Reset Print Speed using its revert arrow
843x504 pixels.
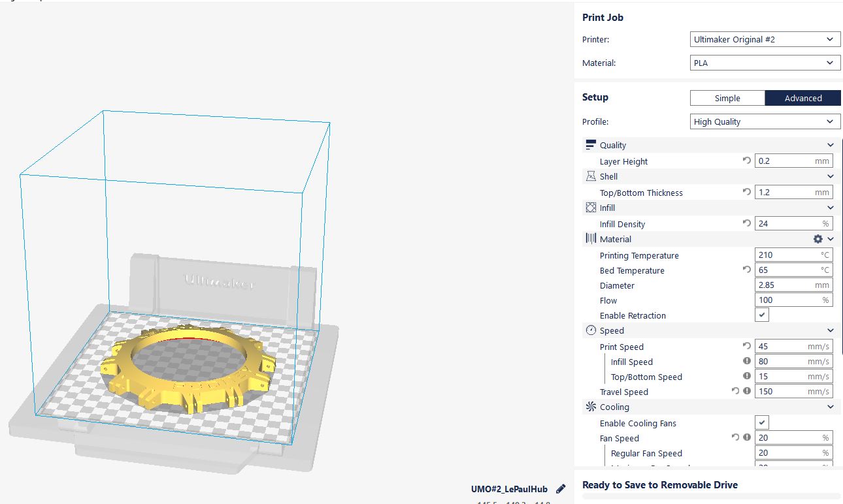tap(746, 346)
